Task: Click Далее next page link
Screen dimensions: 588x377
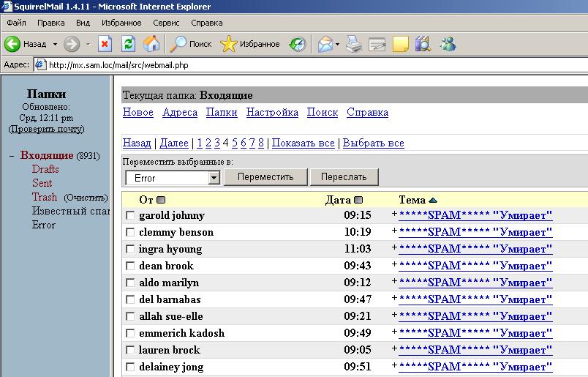Action: coord(174,143)
